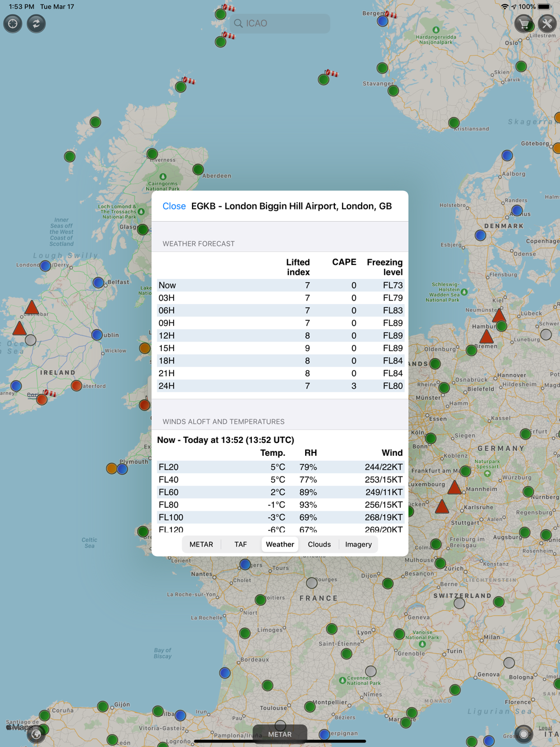Screen dimensions: 560x747
Task: Switch to the TAF tab
Action: pyautogui.click(x=241, y=544)
